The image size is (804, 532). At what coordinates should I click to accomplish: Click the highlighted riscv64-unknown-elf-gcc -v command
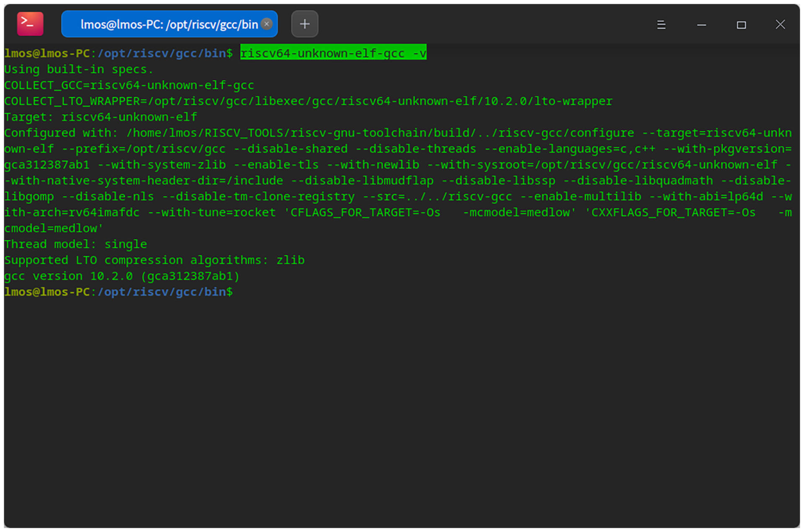(x=333, y=53)
